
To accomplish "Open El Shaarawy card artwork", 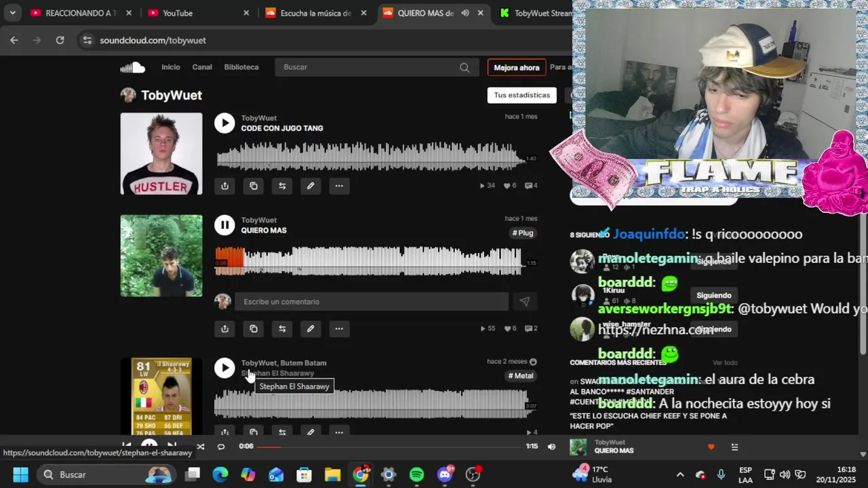I will click(x=161, y=396).
